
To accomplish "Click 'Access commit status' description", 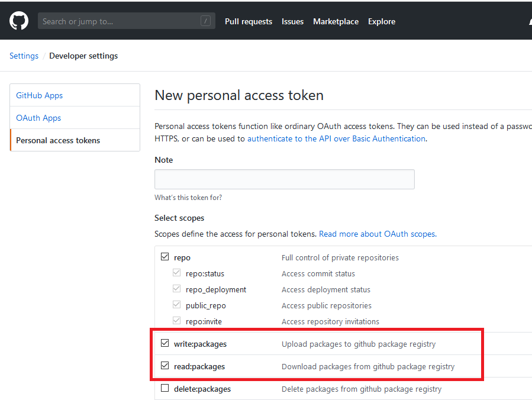I will (x=318, y=273).
